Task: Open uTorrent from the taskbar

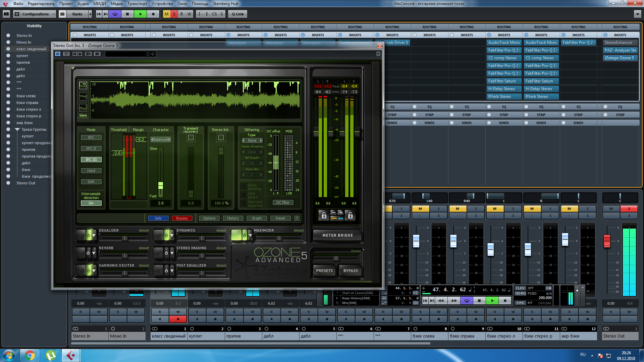Action: 51,355
